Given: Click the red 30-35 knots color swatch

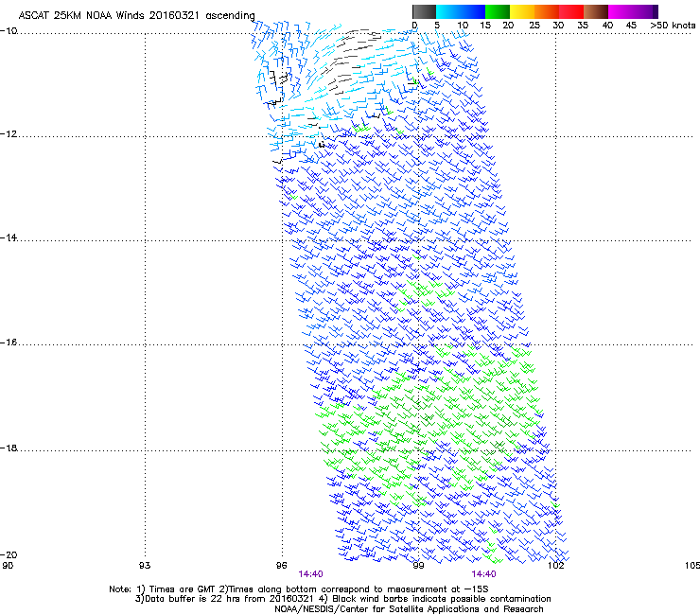Looking at the screenshot, I should pyautogui.click(x=571, y=11).
